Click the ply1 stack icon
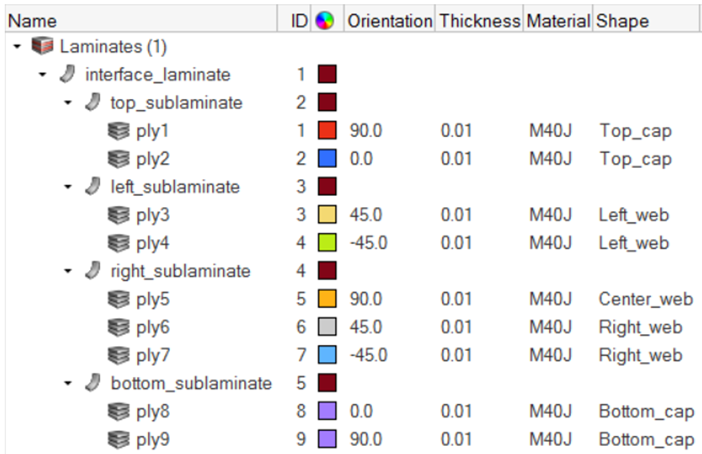The image size is (702, 454). [119, 131]
